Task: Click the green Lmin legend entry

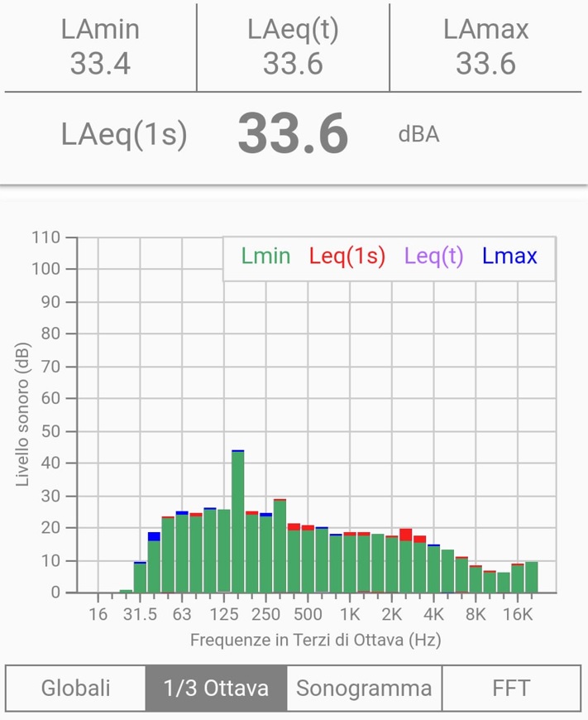Action: pos(265,257)
